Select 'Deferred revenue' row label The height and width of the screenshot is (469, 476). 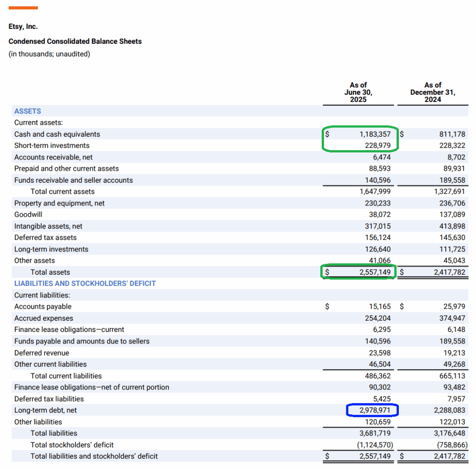(41, 353)
